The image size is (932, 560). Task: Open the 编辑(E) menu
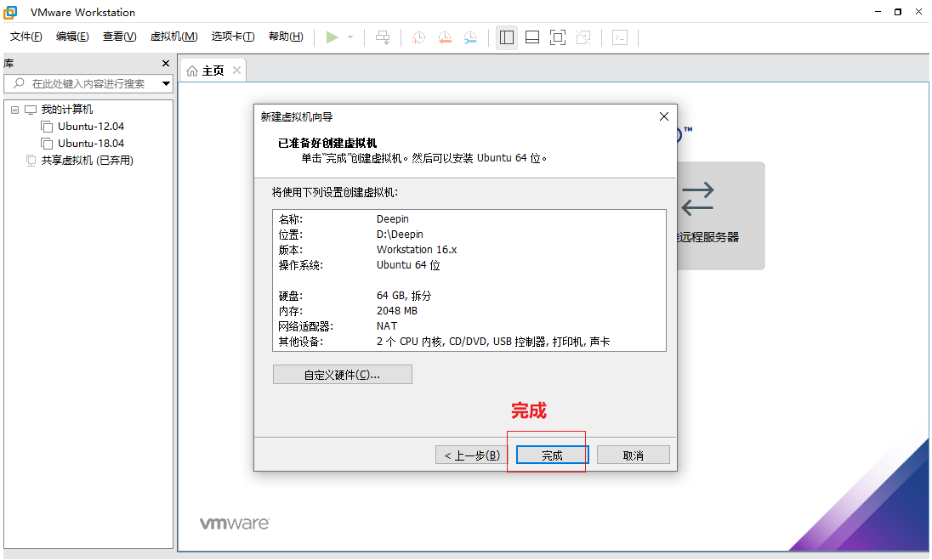click(72, 37)
